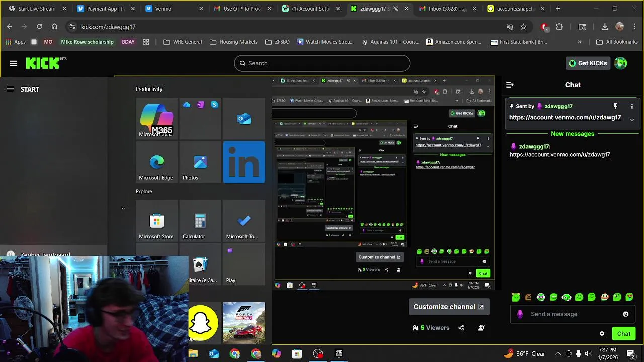The image size is (644, 362).
Task: Insert the angry brown box emote
Action: pos(528,297)
